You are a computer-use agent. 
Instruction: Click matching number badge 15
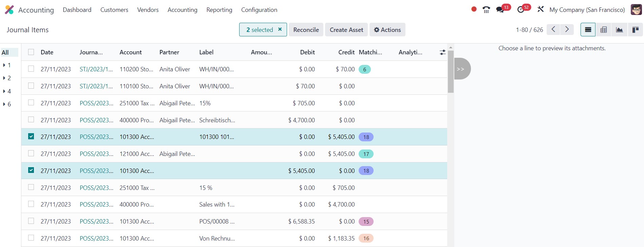[366, 222]
